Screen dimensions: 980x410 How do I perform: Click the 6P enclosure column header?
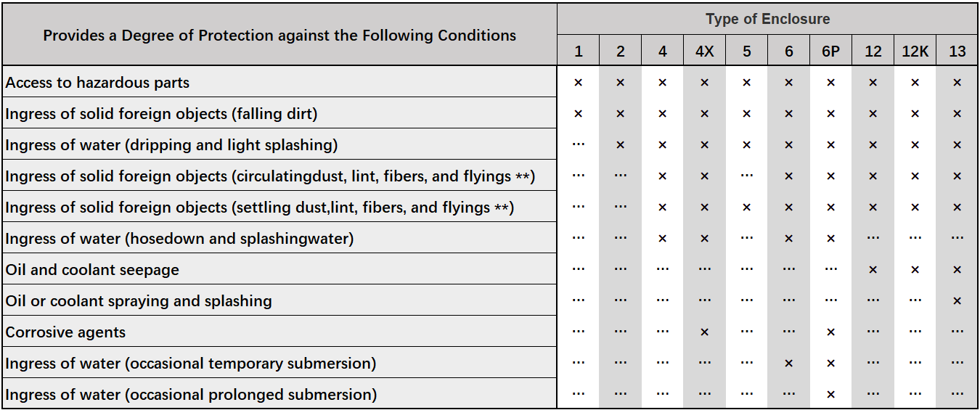coord(830,51)
